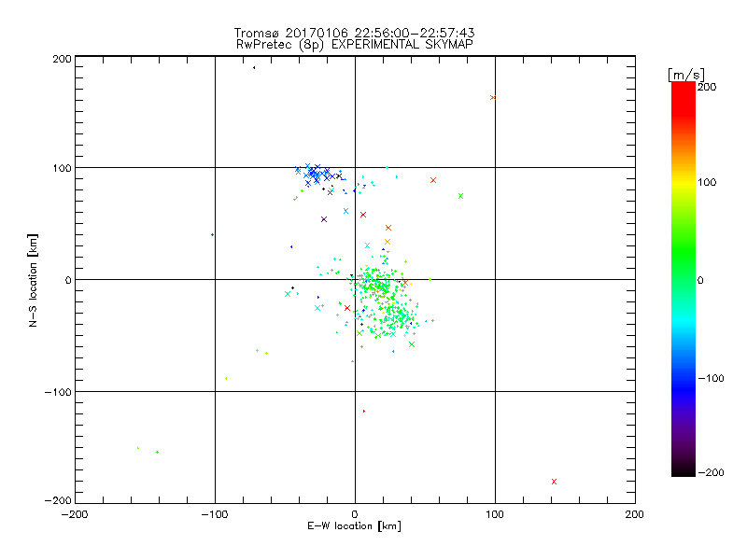Click the x-axis '100' tick label
This screenshot has height=560, width=747.
point(495,514)
